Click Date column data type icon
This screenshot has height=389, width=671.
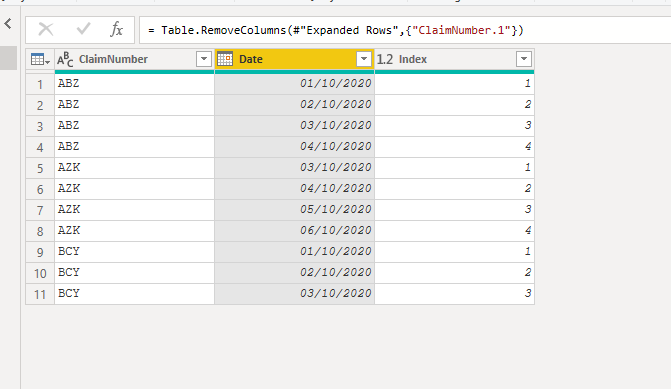click(x=225, y=59)
